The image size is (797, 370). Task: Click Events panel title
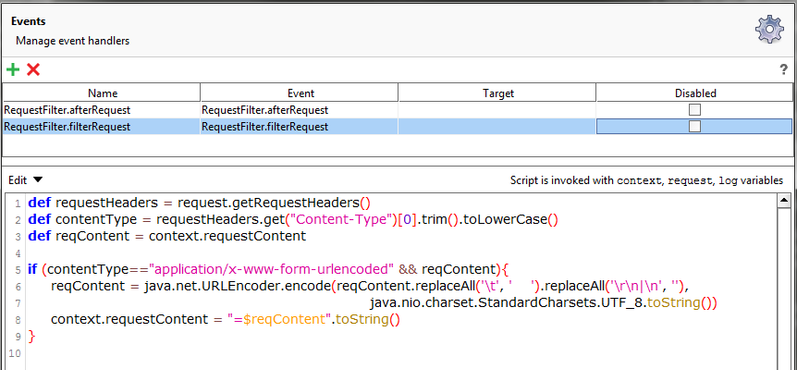[28, 22]
